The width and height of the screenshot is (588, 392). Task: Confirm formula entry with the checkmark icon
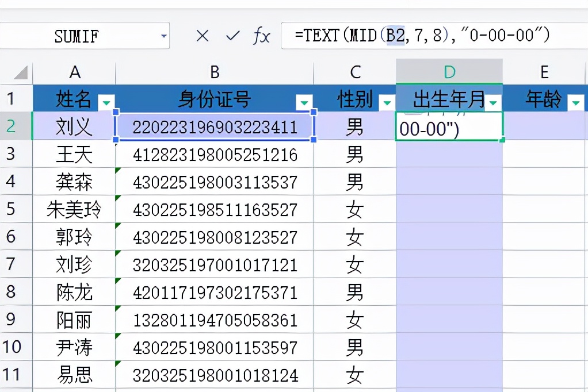233,36
